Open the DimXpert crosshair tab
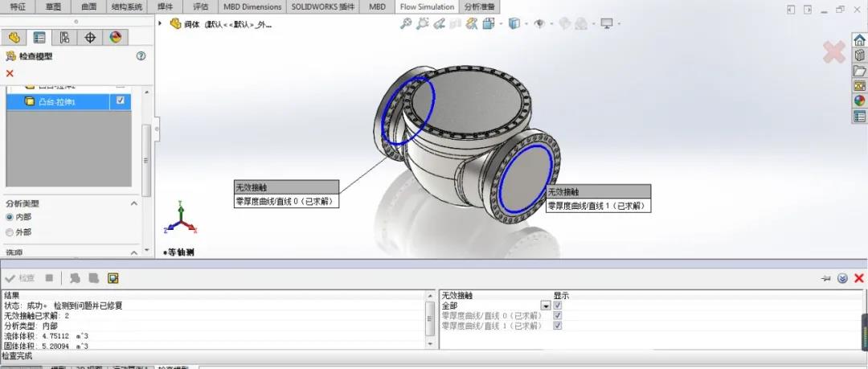Image resolution: width=868 pixels, height=369 pixels. click(x=90, y=37)
